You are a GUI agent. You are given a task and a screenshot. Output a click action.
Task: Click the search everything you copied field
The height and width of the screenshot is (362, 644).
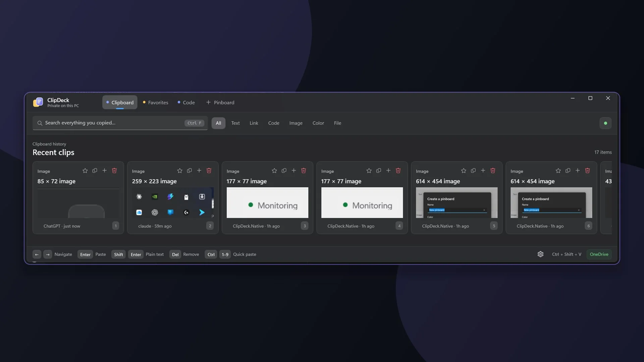(x=120, y=123)
